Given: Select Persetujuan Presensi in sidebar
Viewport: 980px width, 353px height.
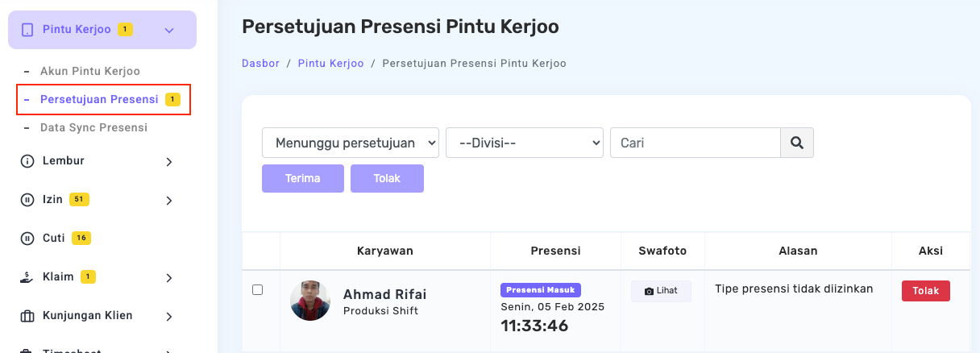Looking at the screenshot, I should point(99,99).
